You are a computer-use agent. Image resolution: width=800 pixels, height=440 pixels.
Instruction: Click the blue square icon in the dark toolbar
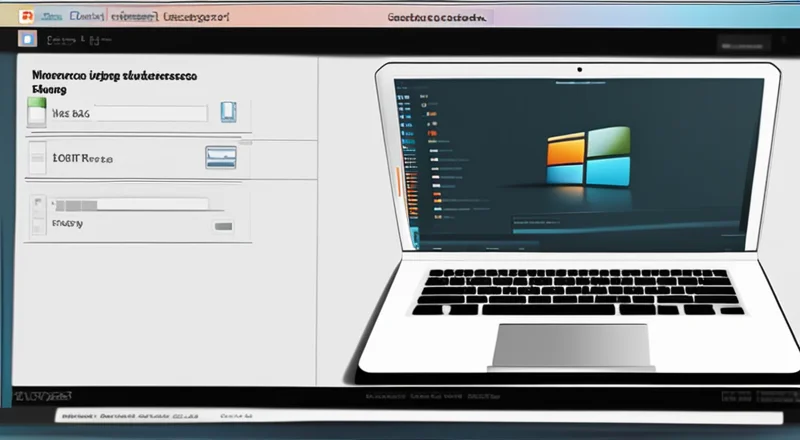click(29, 41)
